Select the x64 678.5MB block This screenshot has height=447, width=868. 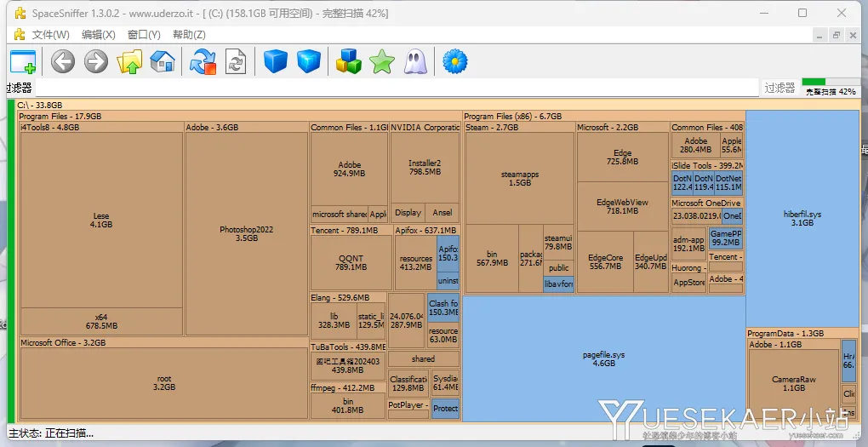pos(101,321)
